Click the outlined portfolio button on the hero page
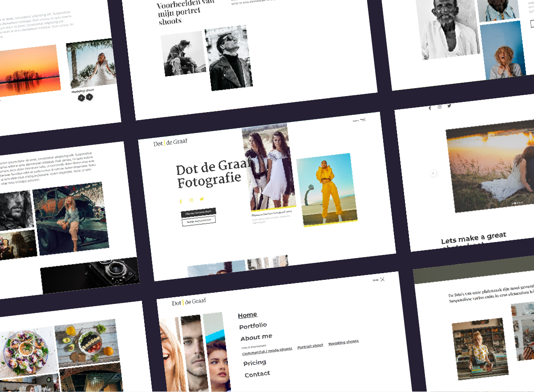This screenshot has height=392, width=534. point(199,221)
